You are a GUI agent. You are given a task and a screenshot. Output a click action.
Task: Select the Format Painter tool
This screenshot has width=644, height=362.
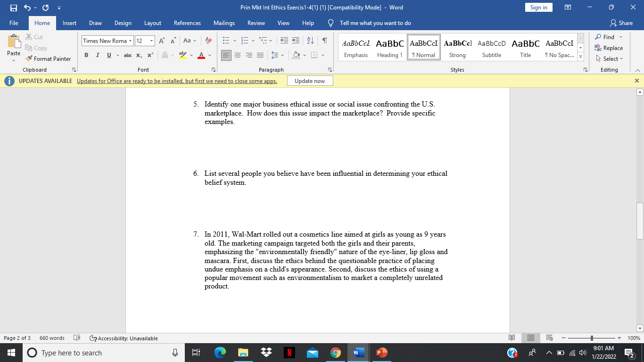[x=49, y=58]
